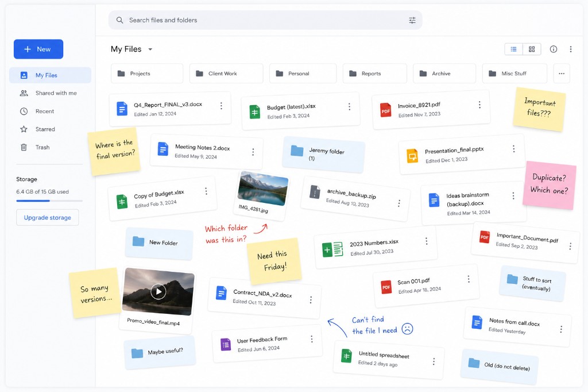The width and height of the screenshot is (588, 392).
Task: Click the storage usage progress bar
Action: [x=49, y=201]
